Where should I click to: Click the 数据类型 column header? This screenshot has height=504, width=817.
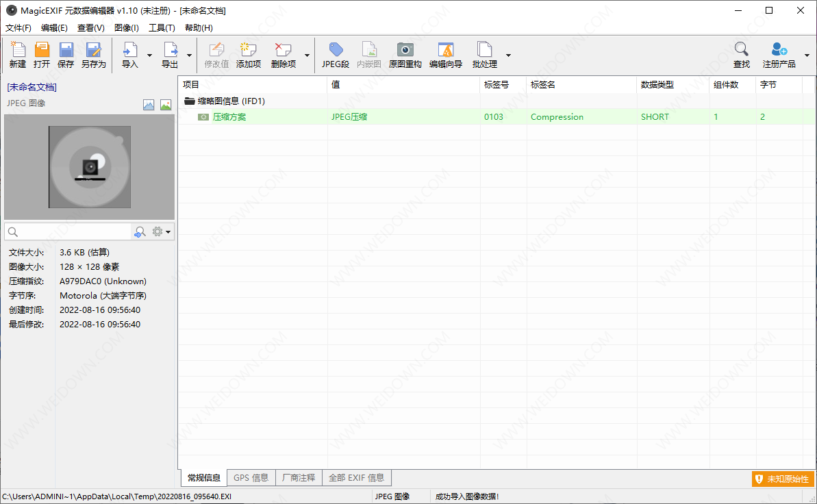click(x=673, y=84)
